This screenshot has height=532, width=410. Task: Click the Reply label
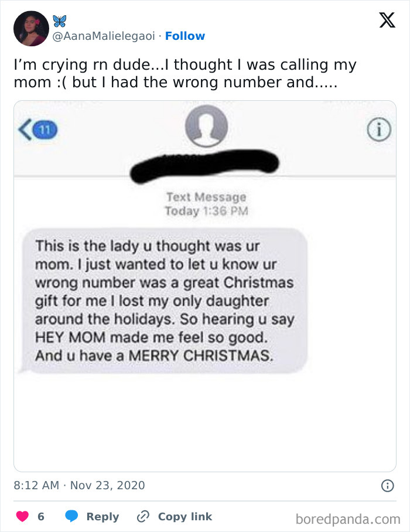(102, 516)
